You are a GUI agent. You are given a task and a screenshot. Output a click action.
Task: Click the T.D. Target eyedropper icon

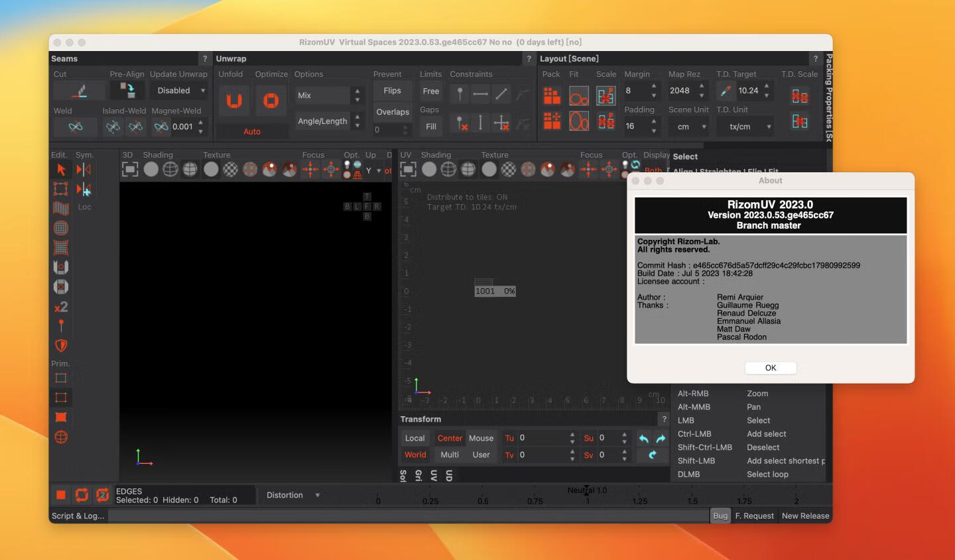pos(726,91)
